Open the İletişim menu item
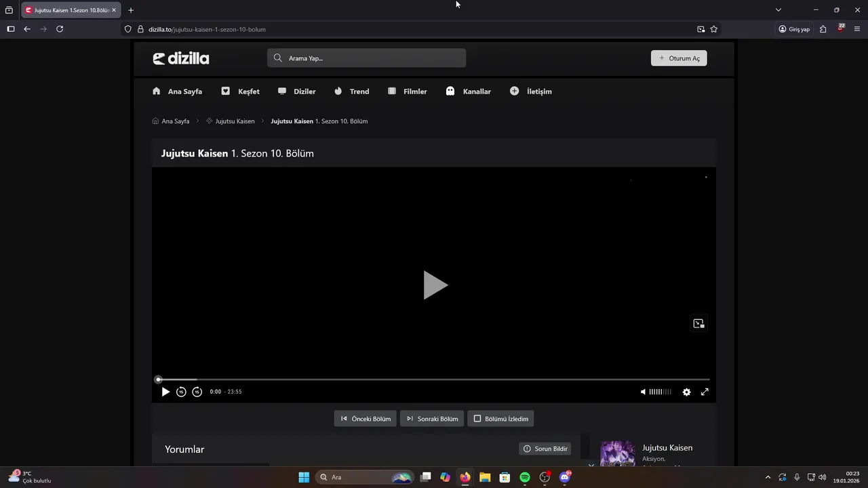The width and height of the screenshot is (868, 488). click(531, 91)
